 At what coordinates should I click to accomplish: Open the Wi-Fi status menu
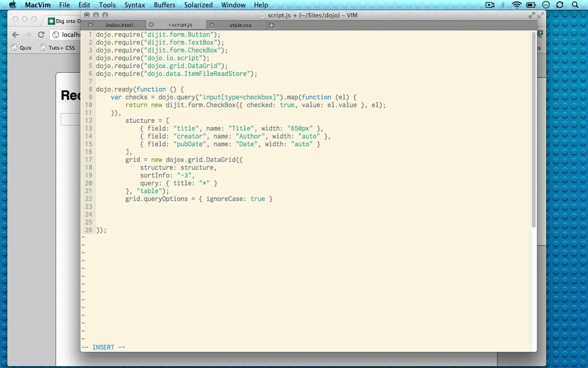(517, 5)
